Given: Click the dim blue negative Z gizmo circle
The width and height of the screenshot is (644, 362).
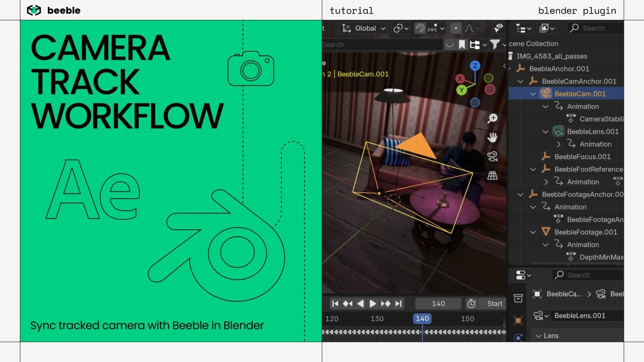Looking at the screenshot, I should tap(475, 103).
